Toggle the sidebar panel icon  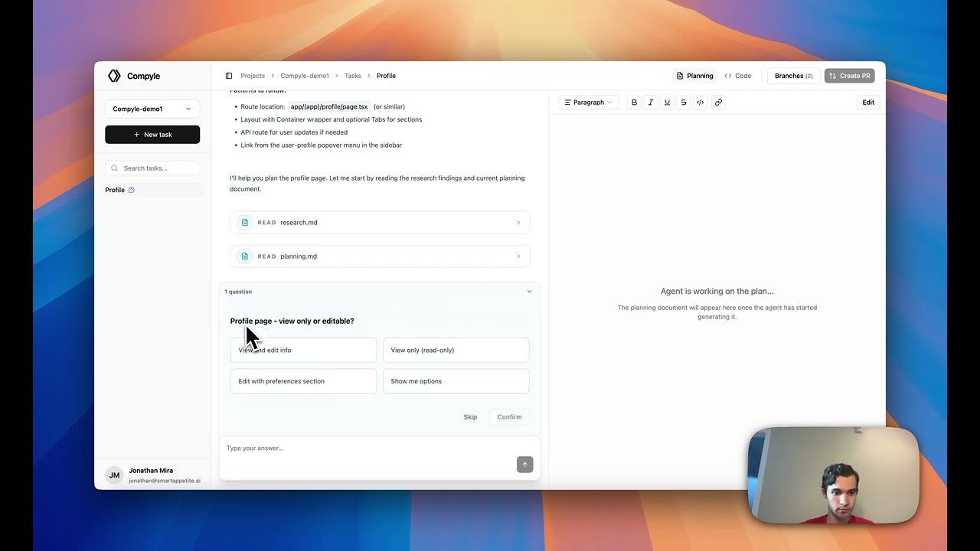pos(229,76)
